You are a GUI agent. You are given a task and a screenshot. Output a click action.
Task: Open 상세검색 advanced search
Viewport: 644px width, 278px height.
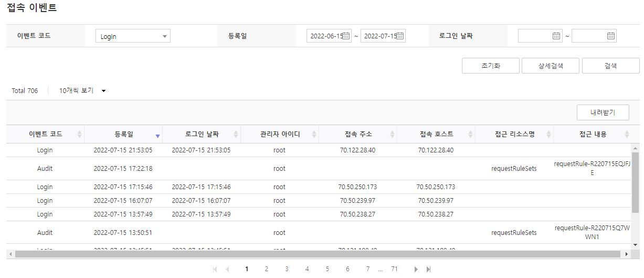point(551,66)
